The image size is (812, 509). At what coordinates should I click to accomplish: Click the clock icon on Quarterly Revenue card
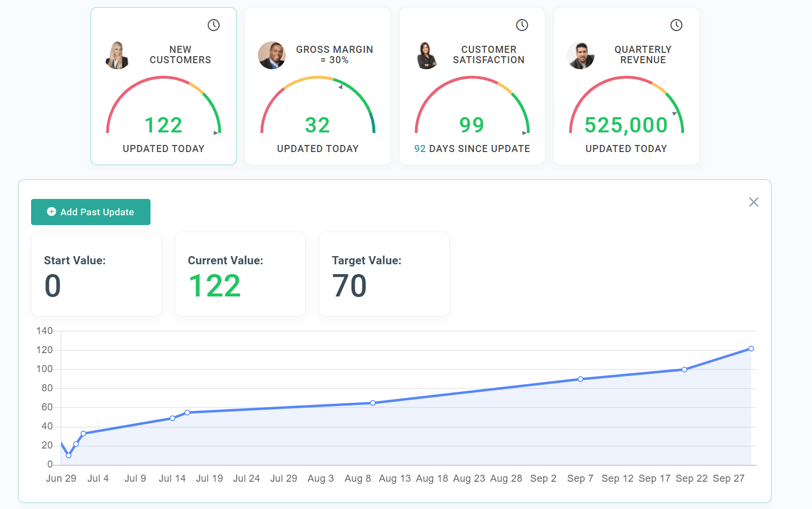coord(676,25)
